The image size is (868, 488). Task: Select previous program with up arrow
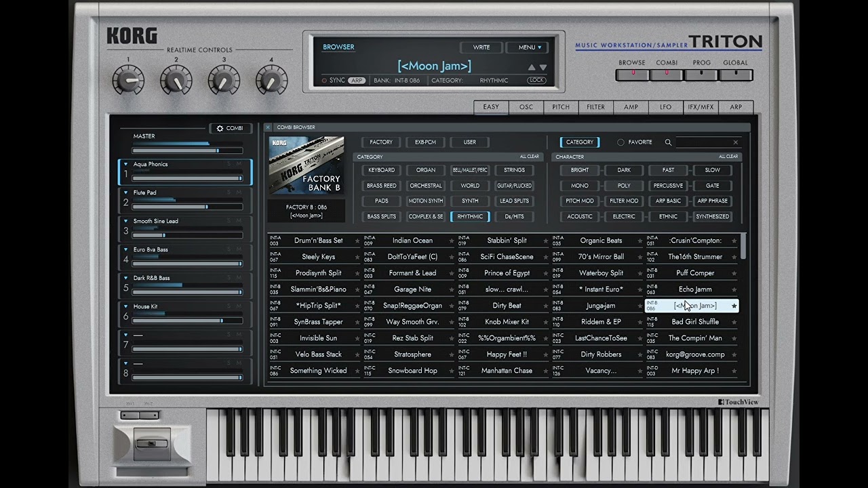click(532, 67)
